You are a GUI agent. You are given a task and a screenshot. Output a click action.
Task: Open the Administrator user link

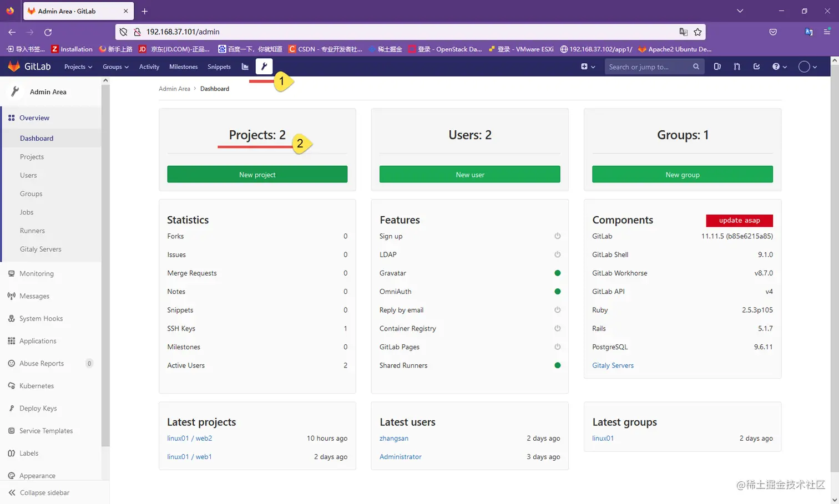(401, 457)
